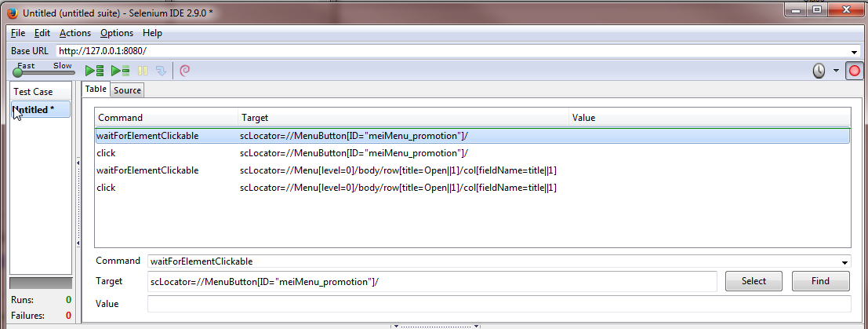Focus the Target input field
868x329 pixels.
click(432, 281)
